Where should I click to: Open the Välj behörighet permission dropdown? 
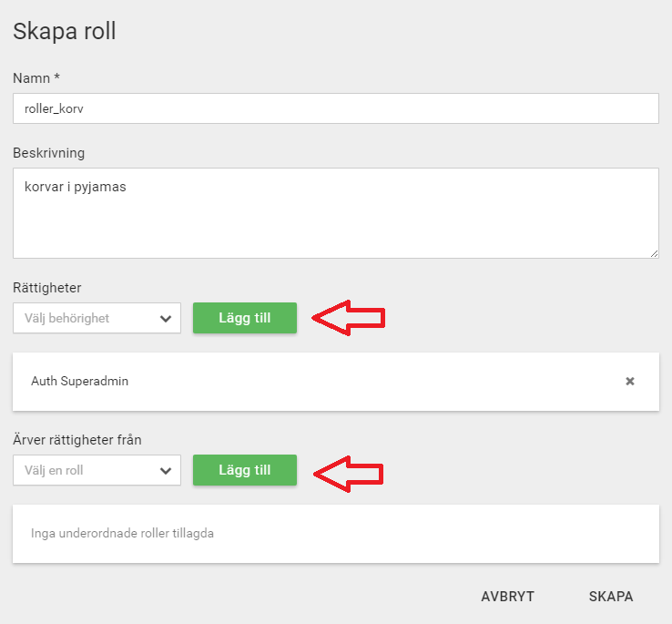(97, 318)
